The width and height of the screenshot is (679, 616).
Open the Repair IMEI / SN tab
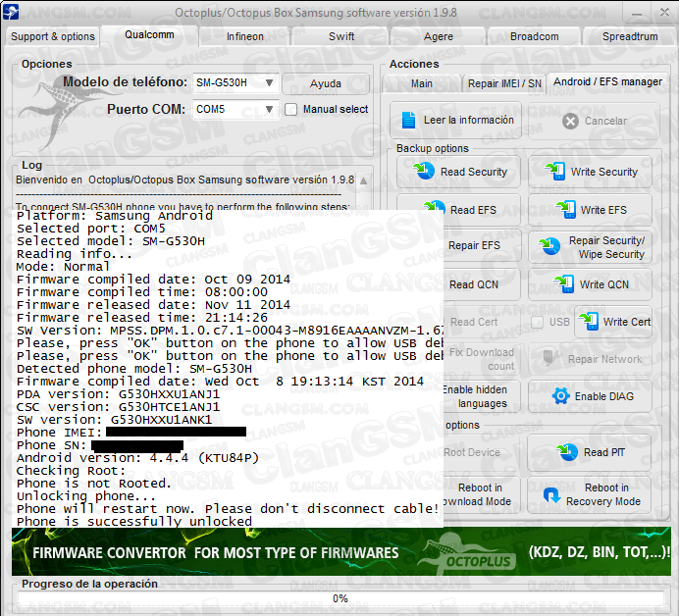(504, 83)
